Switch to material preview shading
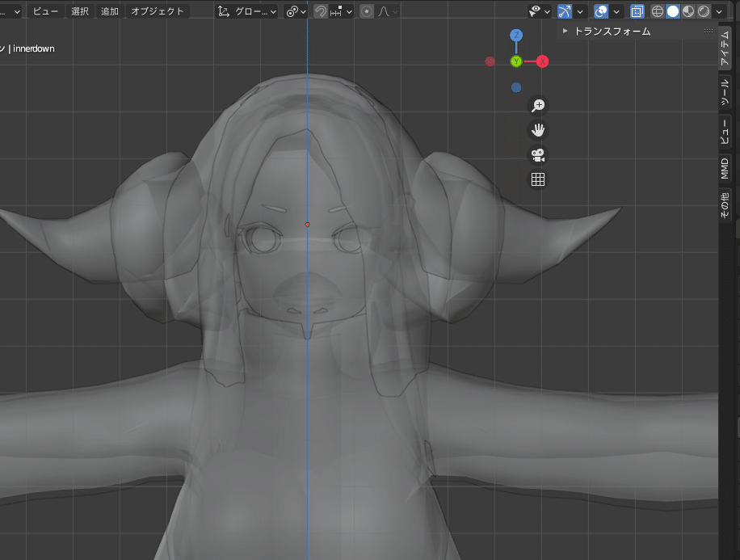 coord(688,11)
